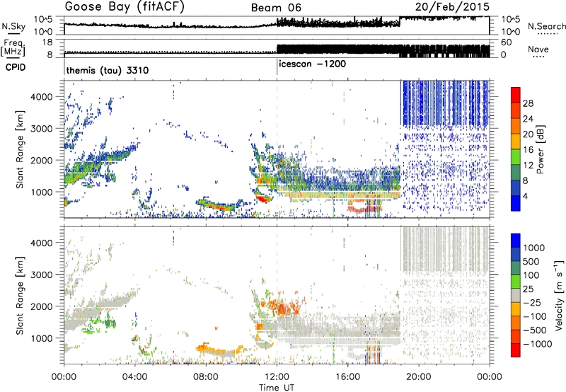Pick the yellow-orange segment of Power colorbar near 20
The height and width of the screenshot is (392, 566).
pos(516,142)
